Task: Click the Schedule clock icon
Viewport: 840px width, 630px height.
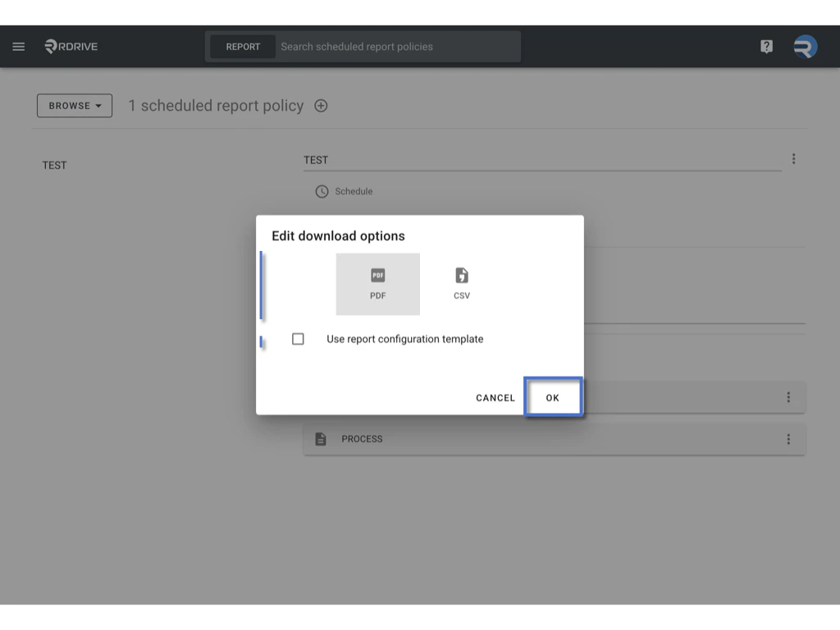Action: point(321,191)
